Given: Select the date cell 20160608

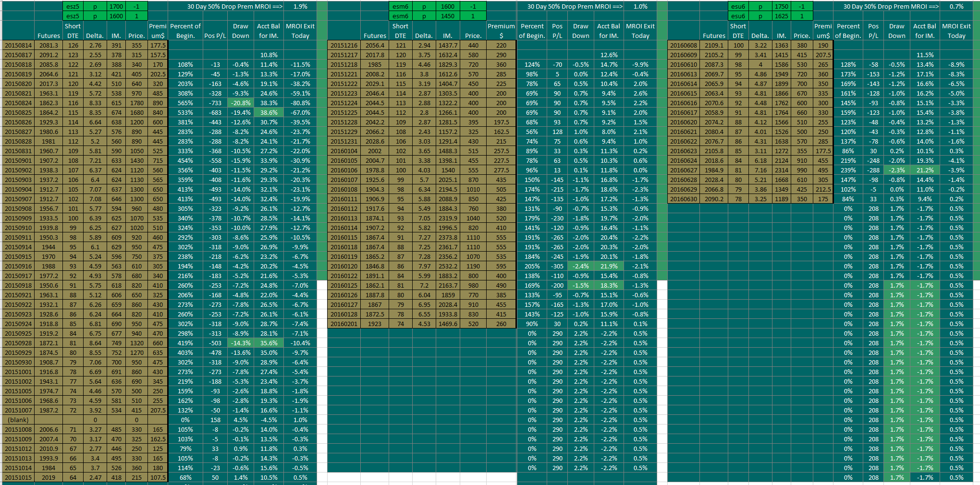Looking at the screenshot, I should click(x=683, y=46).
